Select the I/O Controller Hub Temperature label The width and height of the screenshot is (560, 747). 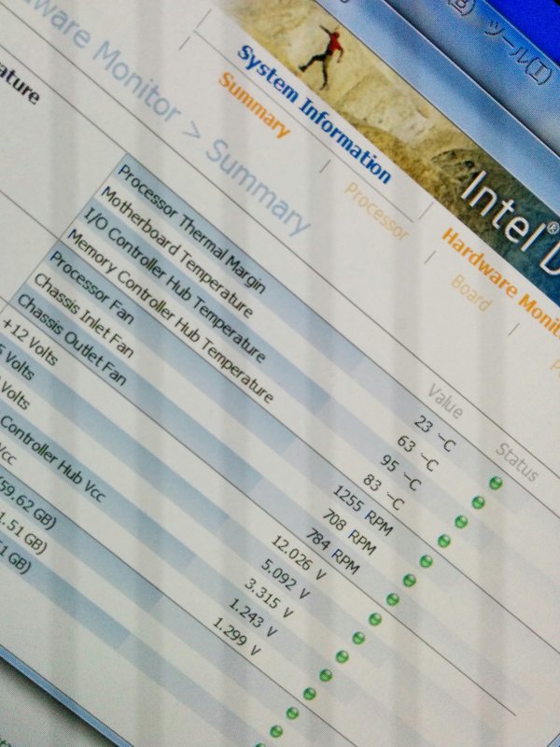[175, 286]
